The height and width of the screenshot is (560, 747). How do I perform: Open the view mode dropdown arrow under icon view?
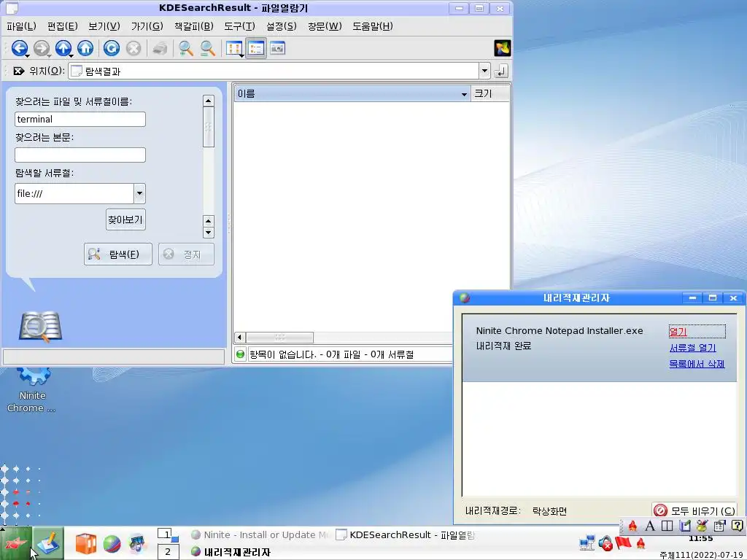(242, 55)
